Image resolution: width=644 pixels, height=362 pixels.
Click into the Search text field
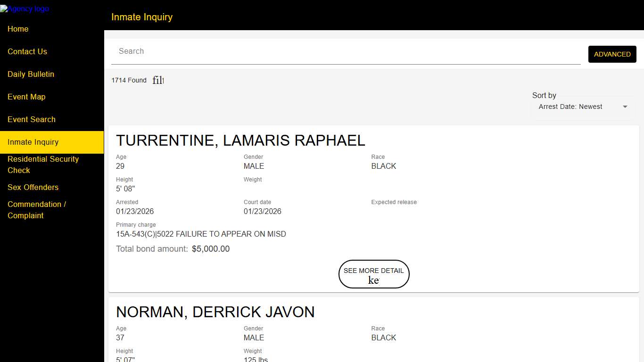pyautogui.click(x=346, y=51)
